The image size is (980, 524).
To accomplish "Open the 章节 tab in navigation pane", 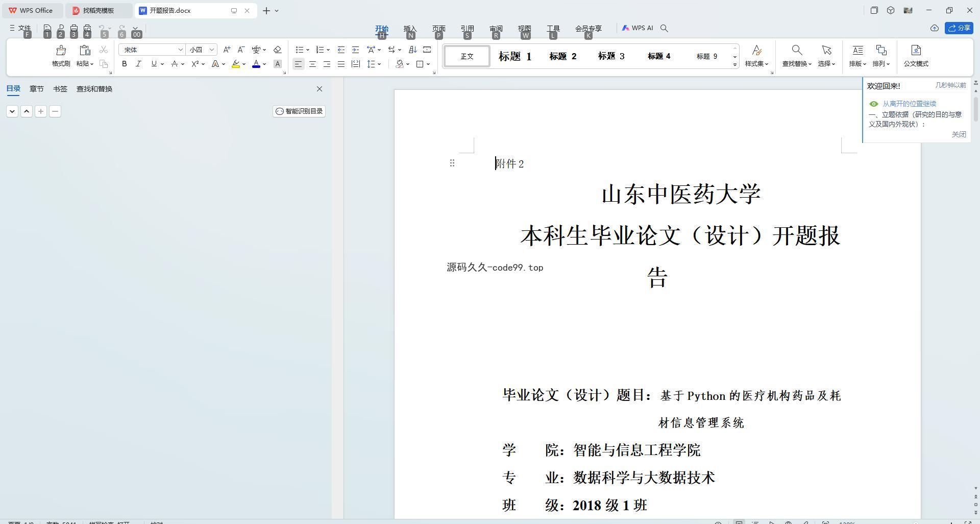I will [36, 89].
